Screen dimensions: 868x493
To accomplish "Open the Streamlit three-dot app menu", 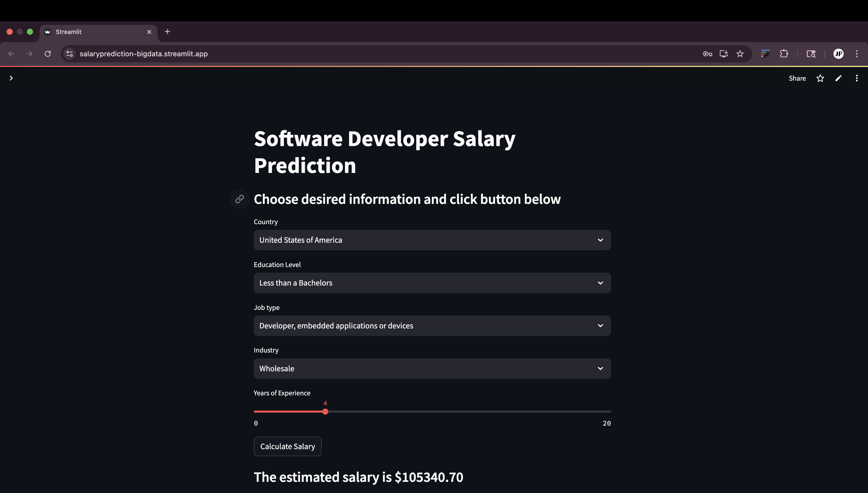I will (857, 78).
